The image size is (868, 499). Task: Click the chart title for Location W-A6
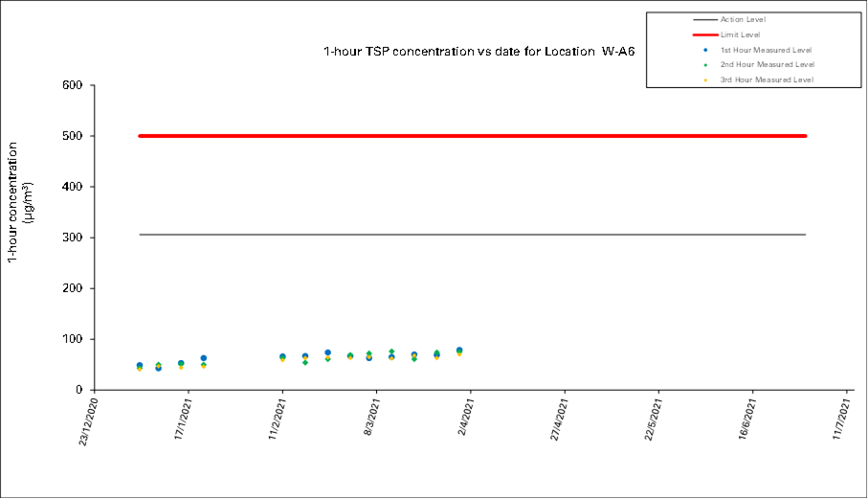pyautogui.click(x=479, y=53)
